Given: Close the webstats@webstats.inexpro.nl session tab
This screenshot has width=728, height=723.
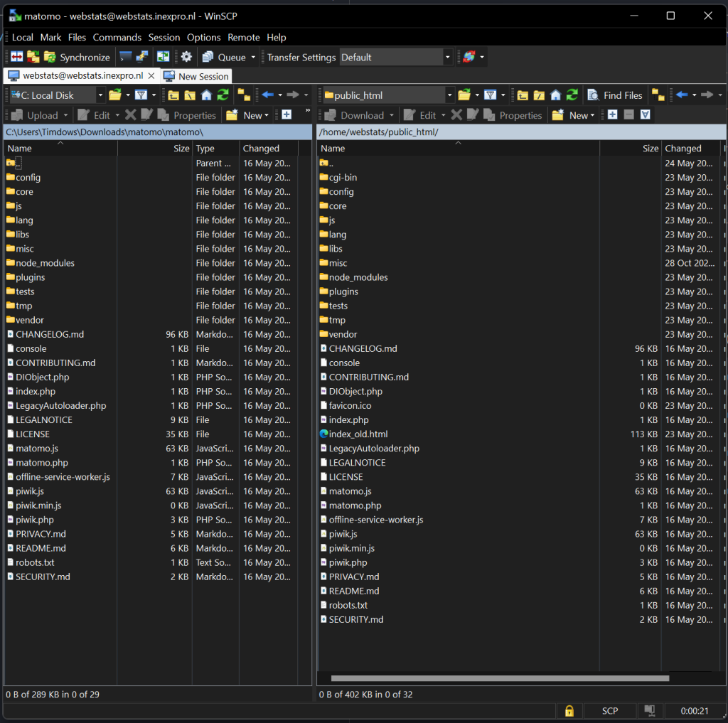Looking at the screenshot, I should 151,75.
